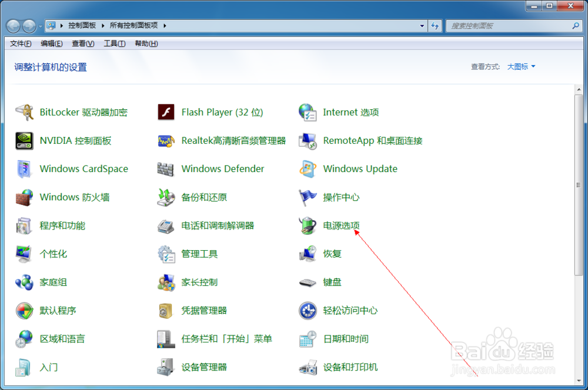Open the 帮助(H) menu
This screenshot has height=390, width=588.
146,43
